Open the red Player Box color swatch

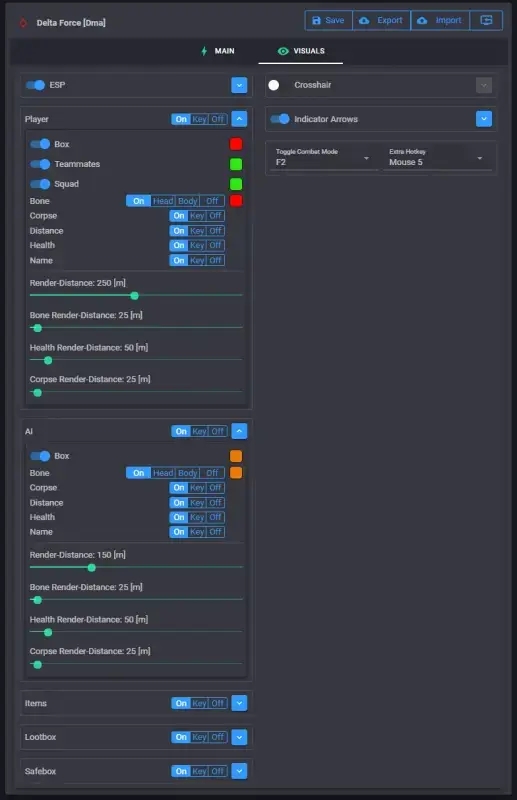pyautogui.click(x=236, y=144)
